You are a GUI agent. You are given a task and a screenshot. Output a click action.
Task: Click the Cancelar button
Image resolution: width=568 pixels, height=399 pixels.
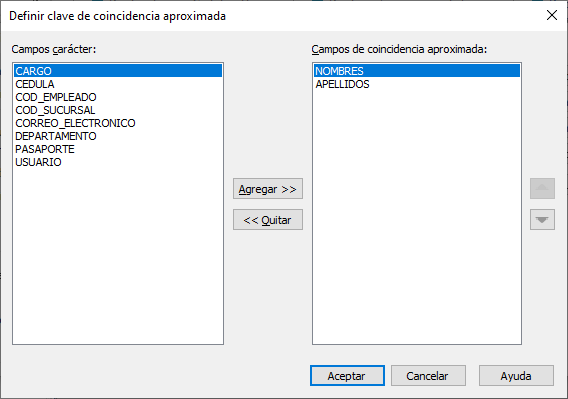[428, 376]
